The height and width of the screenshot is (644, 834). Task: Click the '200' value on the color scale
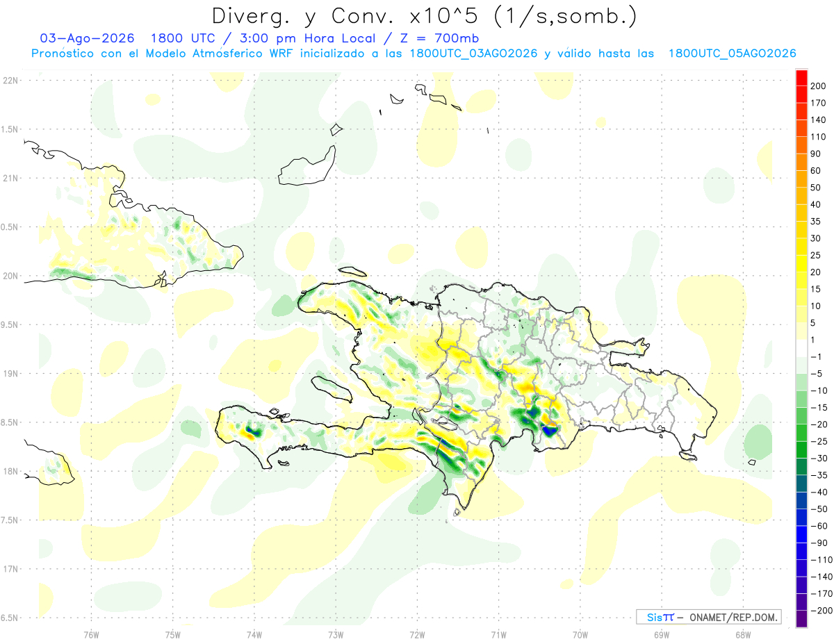(x=818, y=86)
